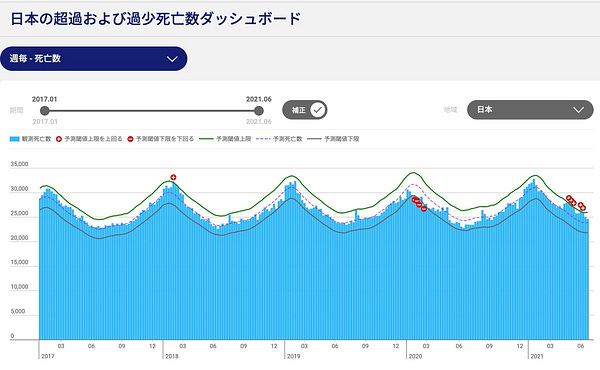Click the period slider end handle
The height and width of the screenshot is (370, 600).
[x=259, y=111]
